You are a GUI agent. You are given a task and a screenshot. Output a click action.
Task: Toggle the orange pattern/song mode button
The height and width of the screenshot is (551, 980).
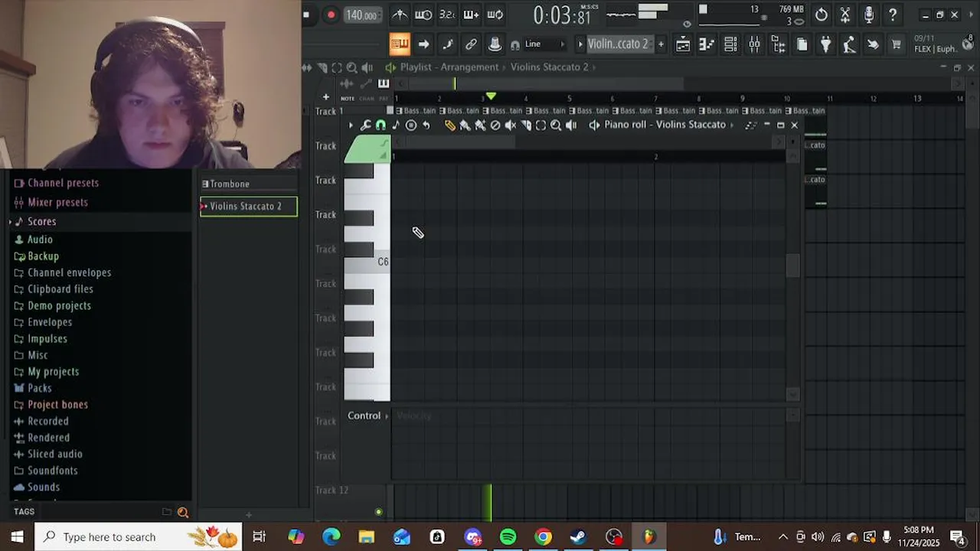pos(400,44)
